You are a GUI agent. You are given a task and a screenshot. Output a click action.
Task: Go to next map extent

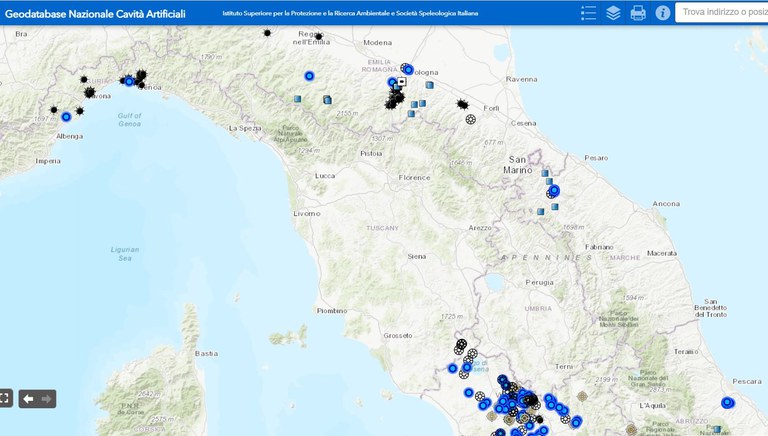click(45, 398)
